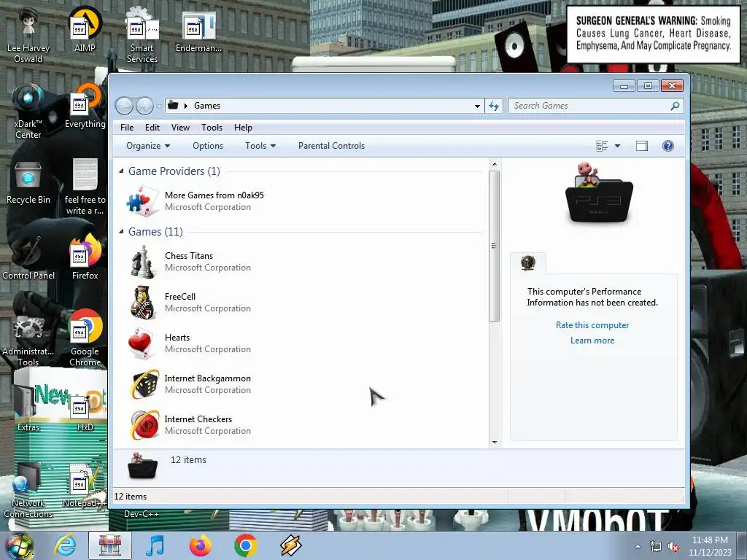
Task: Open Lee Harvey Oswald desktop icon
Action: click(28, 34)
